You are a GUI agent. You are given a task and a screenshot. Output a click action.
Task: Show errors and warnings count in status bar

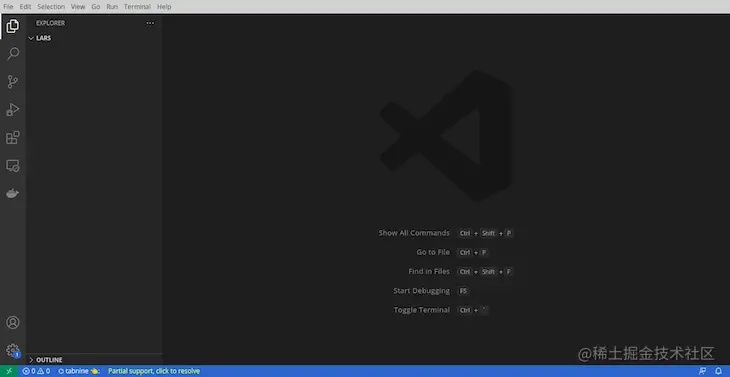point(36,371)
